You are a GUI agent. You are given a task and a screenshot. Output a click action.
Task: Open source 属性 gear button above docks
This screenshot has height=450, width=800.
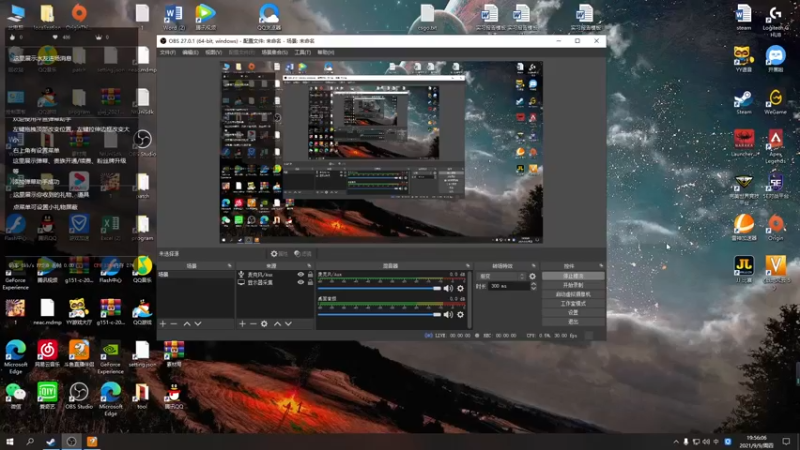click(x=279, y=254)
